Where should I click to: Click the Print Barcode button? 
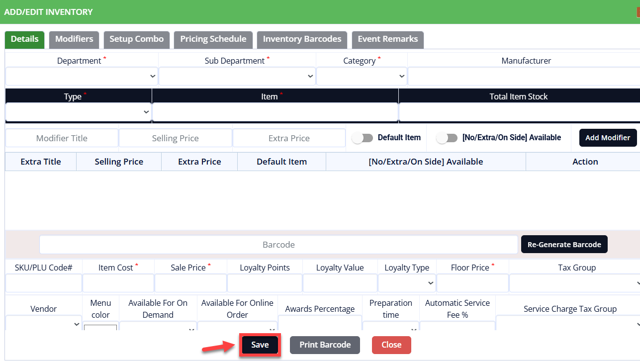(325, 345)
